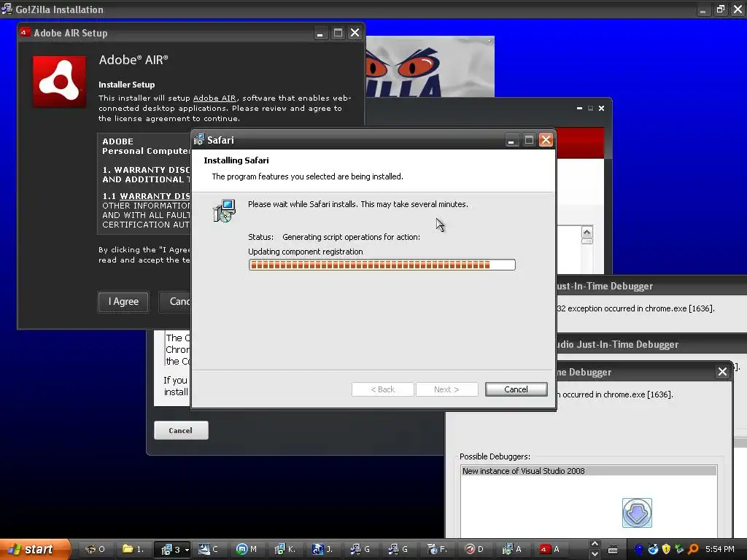The height and width of the screenshot is (560, 747).
Task: Click the Adobe AIR Setup title bar icon
Action: [x=25, y=32]
